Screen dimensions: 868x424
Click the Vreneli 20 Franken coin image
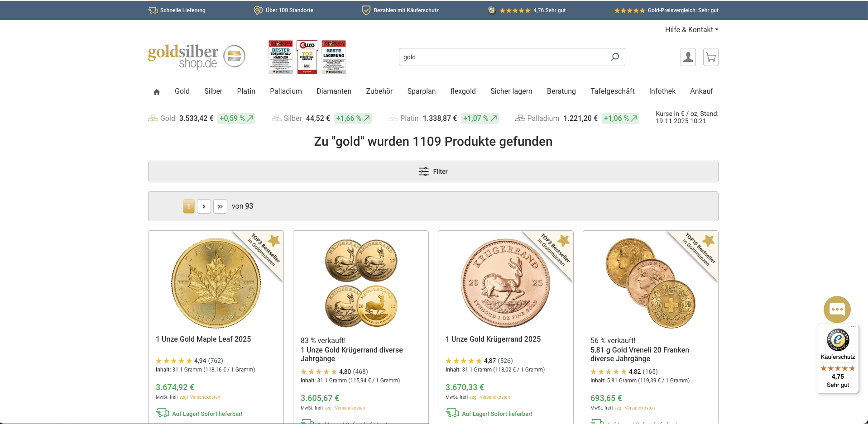(650, 283)
